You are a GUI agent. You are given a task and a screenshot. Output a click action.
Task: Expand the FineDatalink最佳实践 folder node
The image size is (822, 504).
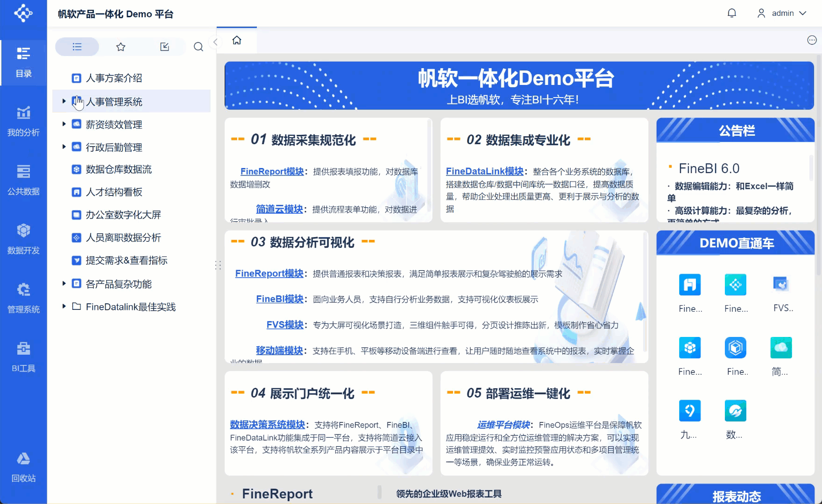point(64,306)
